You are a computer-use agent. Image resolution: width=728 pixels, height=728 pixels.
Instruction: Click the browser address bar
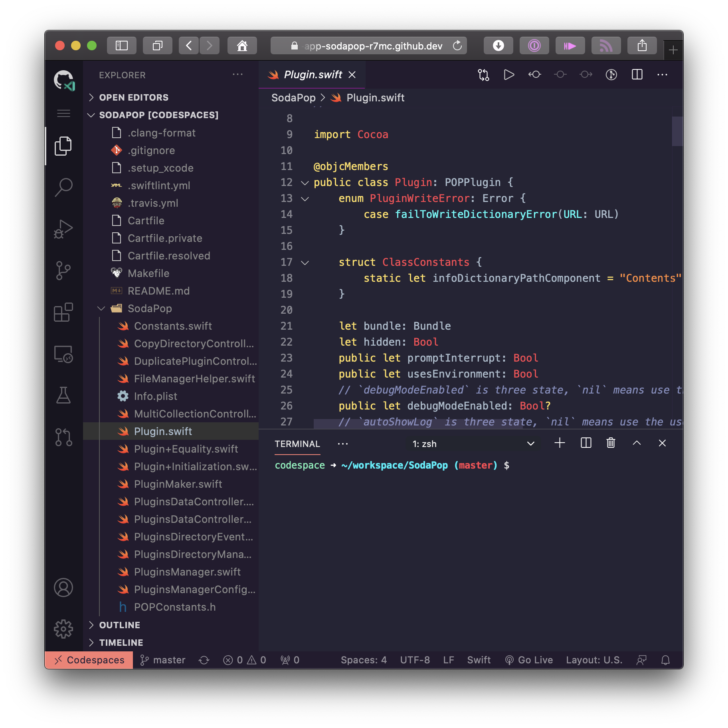click(x=369, y=45)
